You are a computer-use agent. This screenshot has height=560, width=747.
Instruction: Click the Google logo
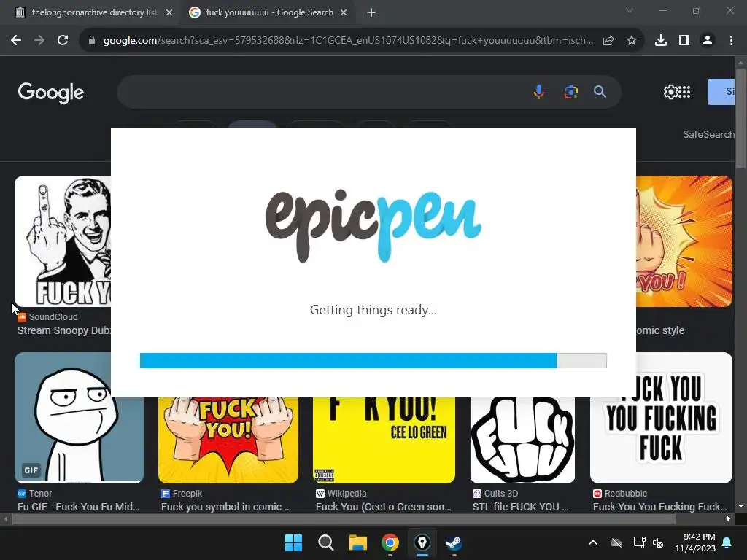51,93
